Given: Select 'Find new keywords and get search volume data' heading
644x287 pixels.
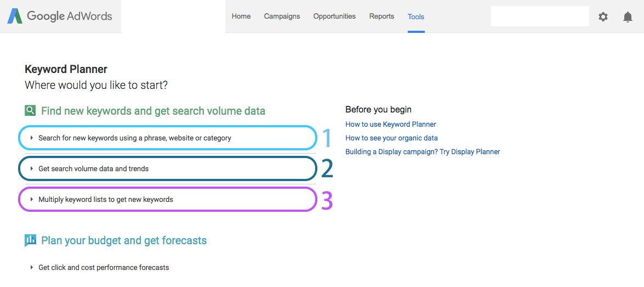Looking at the screenshot, I should point(153,111).
